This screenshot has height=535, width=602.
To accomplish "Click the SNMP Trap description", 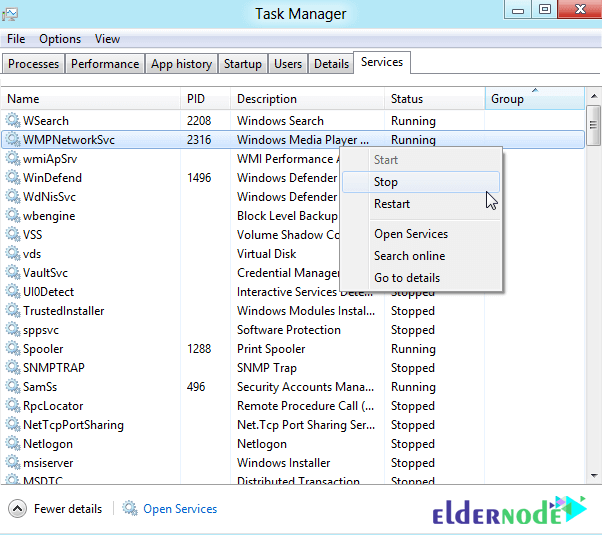I will pyautogui.click(x=267, y=368).
